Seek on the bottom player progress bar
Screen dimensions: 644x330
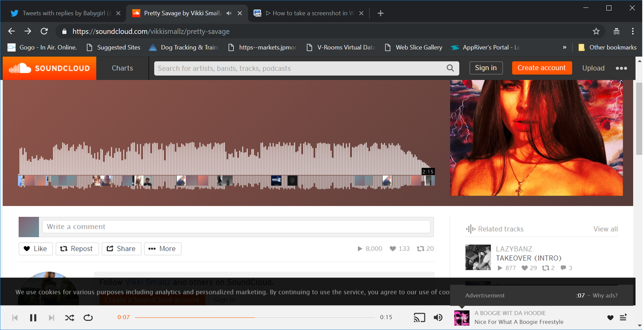pyautogui.click(x=255, y=318)
